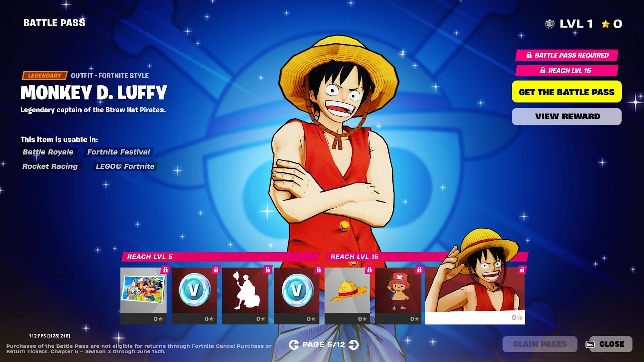Click the gold battle star counter icon
The width and height of the screenshot is (644, 362).
pyautogui.click(x=605, y=24)
